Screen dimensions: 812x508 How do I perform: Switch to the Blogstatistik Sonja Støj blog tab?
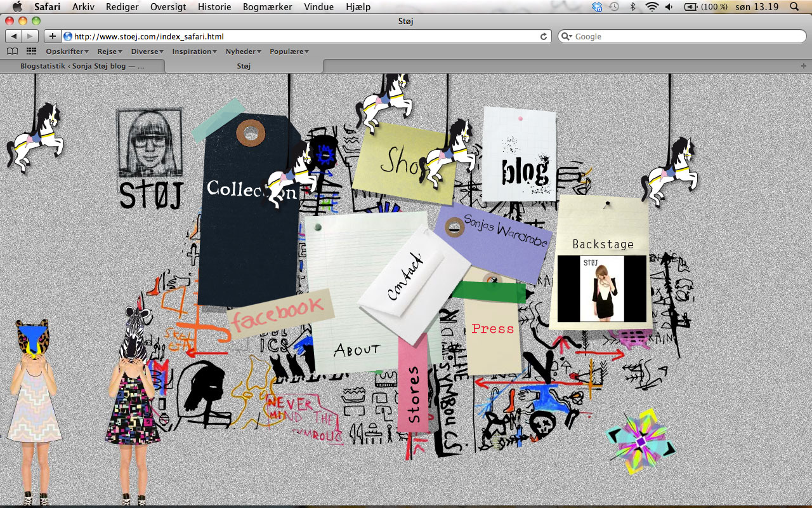click(x=82, y=65)
